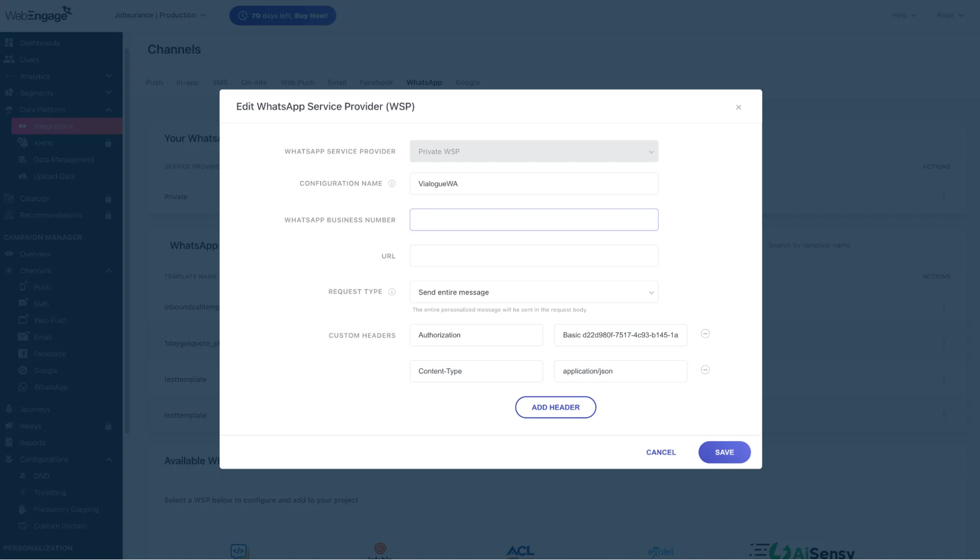The height and width of the screenshot is (560, 980).
Task: Click Cancel in the dialog
Action: 661,452
